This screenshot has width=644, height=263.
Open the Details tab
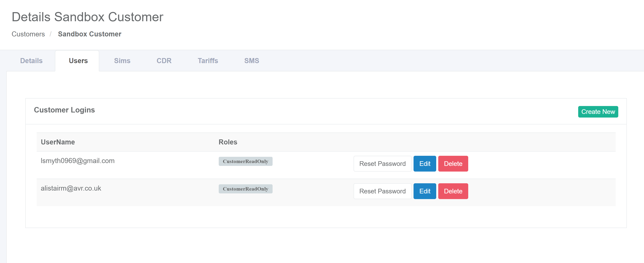(31, 61)
